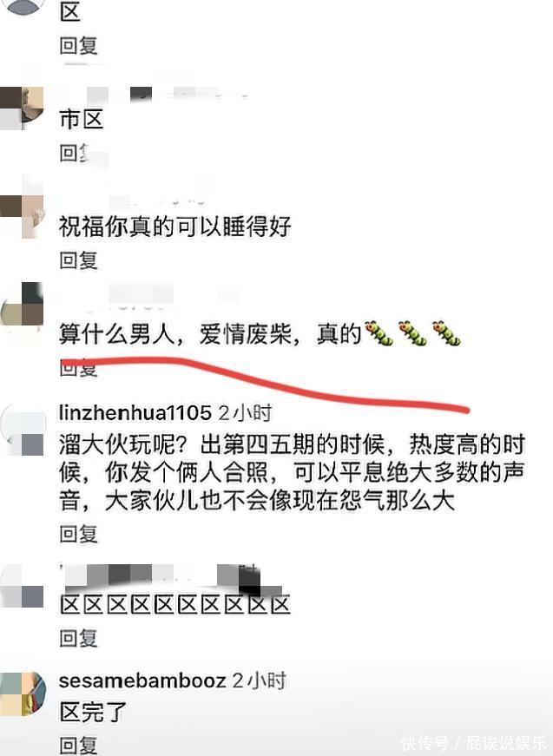The height and width of the screenshot is (756, 553).
Task: Click the first caterpillar emoji
Action: (379, 332)
